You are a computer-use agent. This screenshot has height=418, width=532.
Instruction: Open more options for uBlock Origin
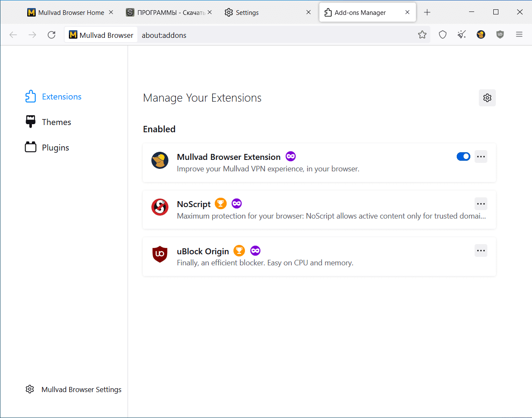(x=481, y=250)
